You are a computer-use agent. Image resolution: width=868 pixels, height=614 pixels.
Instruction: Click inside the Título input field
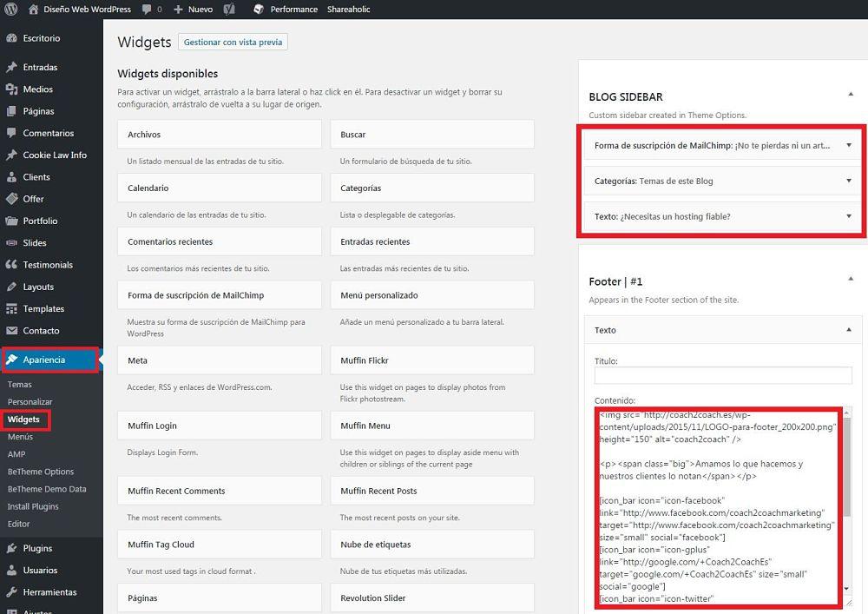[x=722, y=374]
